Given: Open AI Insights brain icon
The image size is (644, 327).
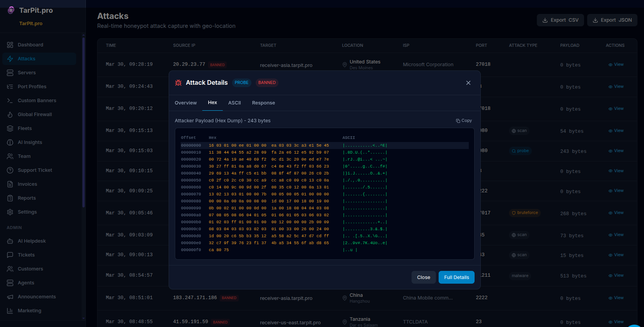Looking at the screenshot, I should click(x=10, y=142).
